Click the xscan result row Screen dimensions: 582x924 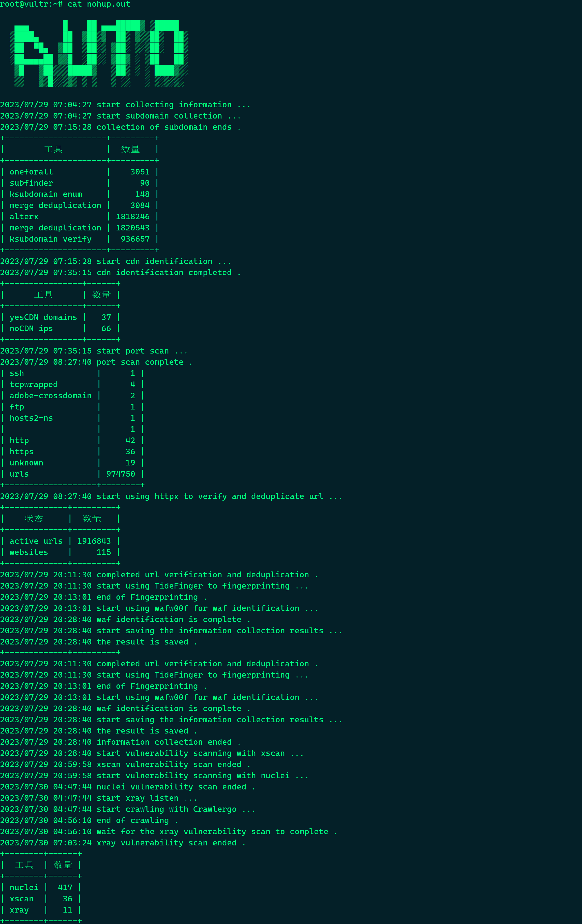pyautogui.click(x=22, y=899)
